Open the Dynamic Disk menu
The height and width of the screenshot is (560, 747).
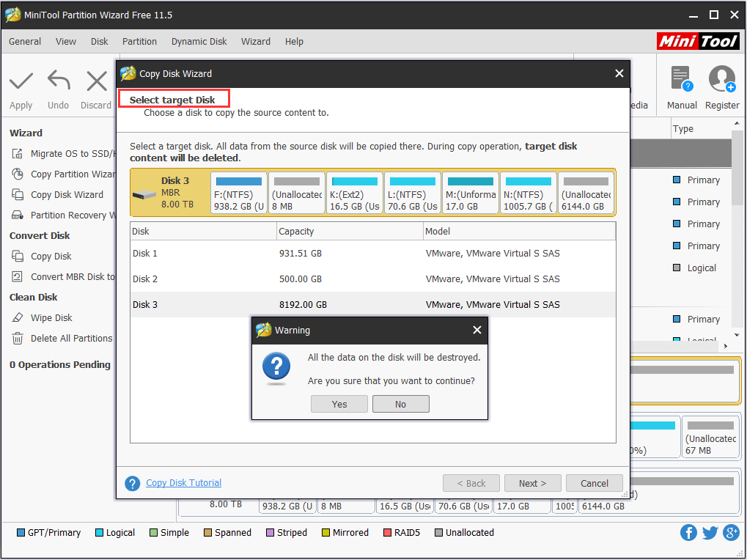199,42
